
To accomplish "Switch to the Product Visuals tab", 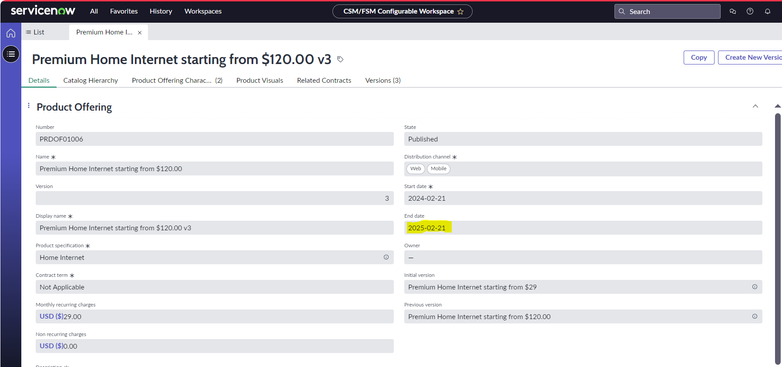I will coord(259,80).
